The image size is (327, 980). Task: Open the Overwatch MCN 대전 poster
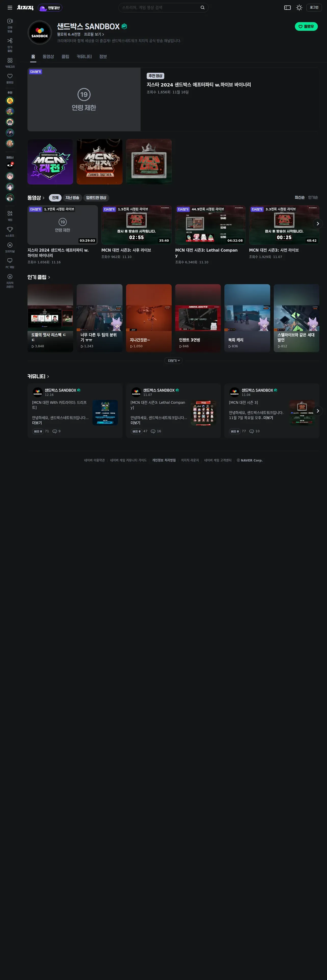[50, 162]
